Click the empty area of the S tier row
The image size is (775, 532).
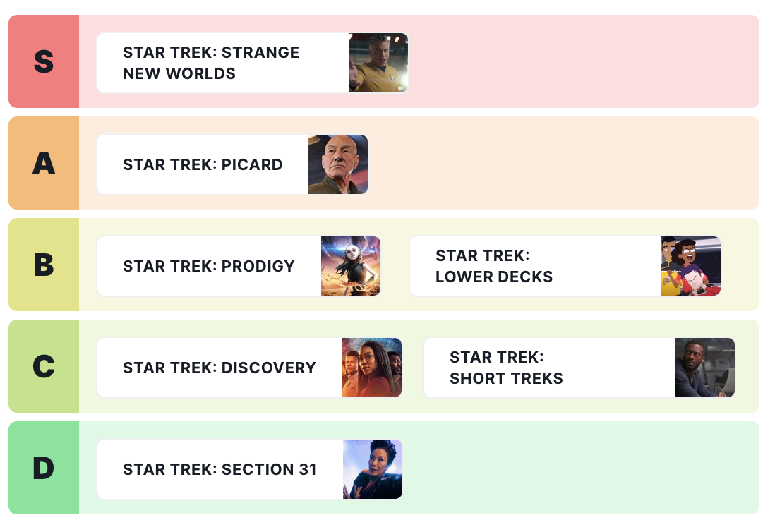coord(579,62)
